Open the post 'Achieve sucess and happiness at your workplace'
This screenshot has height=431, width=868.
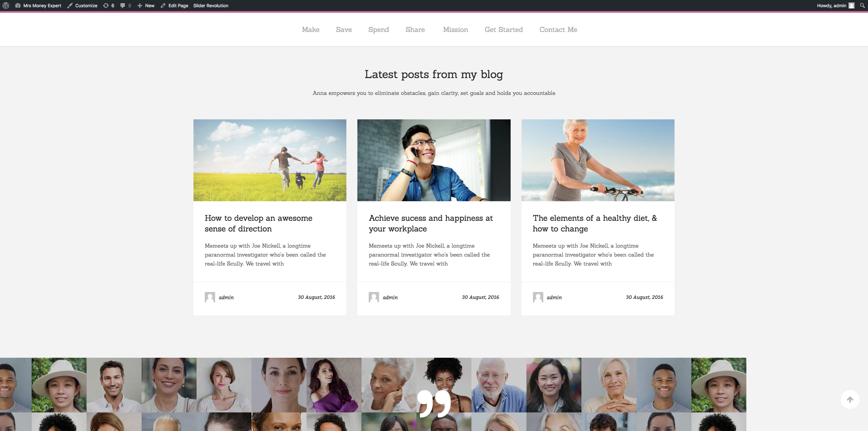tap(431, 223)
